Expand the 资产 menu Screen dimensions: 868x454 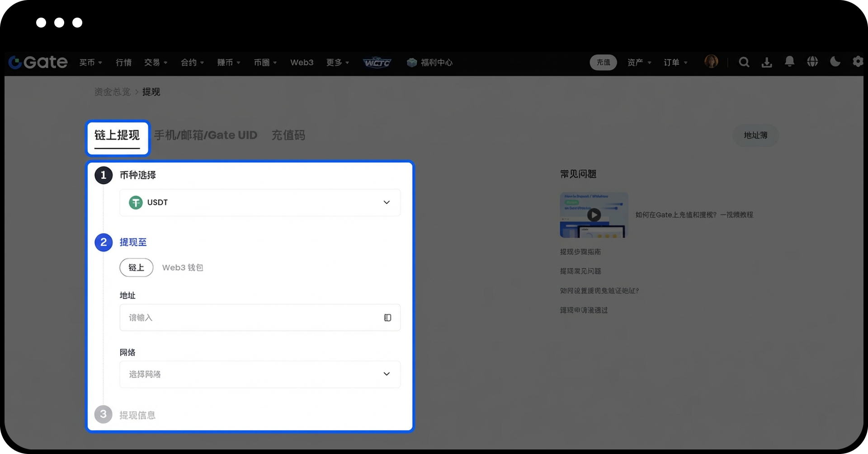pyautogui.click(x=639, y=62)
